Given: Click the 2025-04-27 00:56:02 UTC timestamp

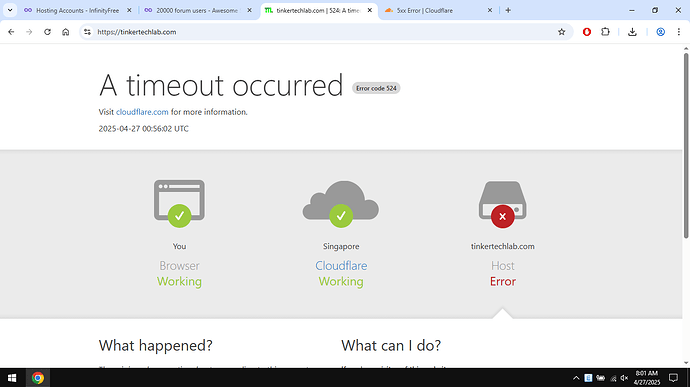Looking at the screenshot, I should point(143,129).
